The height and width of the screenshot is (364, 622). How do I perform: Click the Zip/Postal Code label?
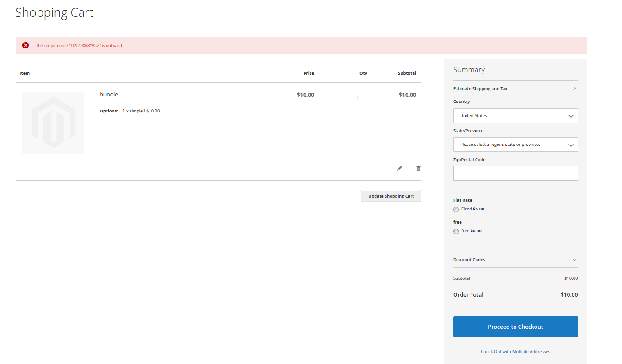coord(469,160)
